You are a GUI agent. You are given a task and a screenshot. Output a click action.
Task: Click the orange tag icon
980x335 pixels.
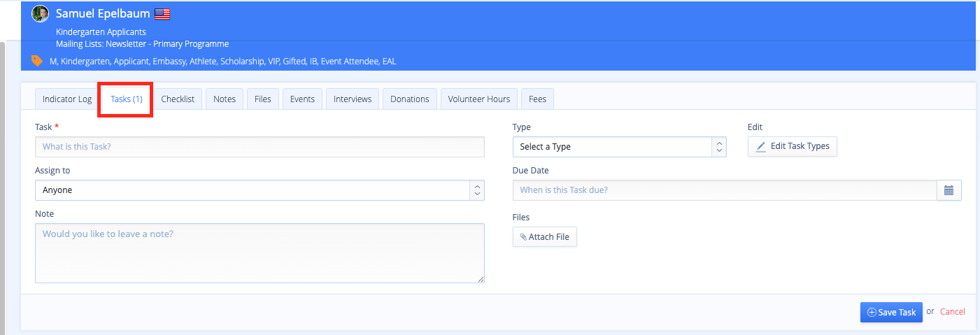point(37,61)
